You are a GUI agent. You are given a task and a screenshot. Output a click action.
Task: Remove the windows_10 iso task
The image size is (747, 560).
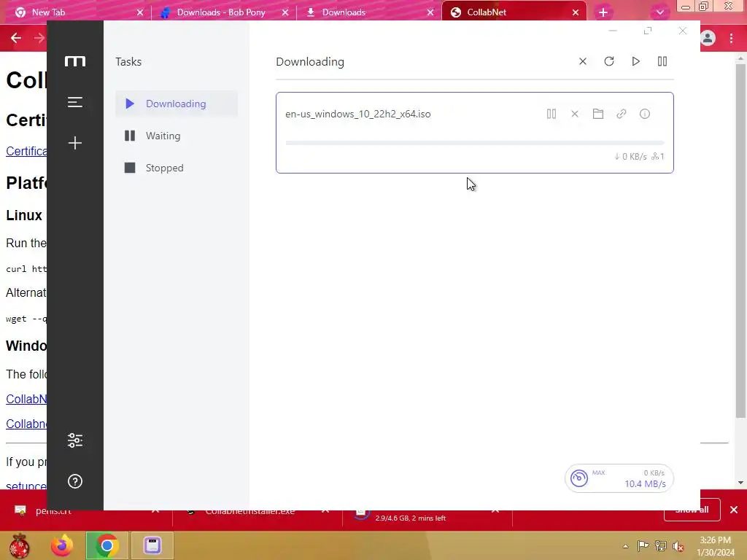click(575, 114)
